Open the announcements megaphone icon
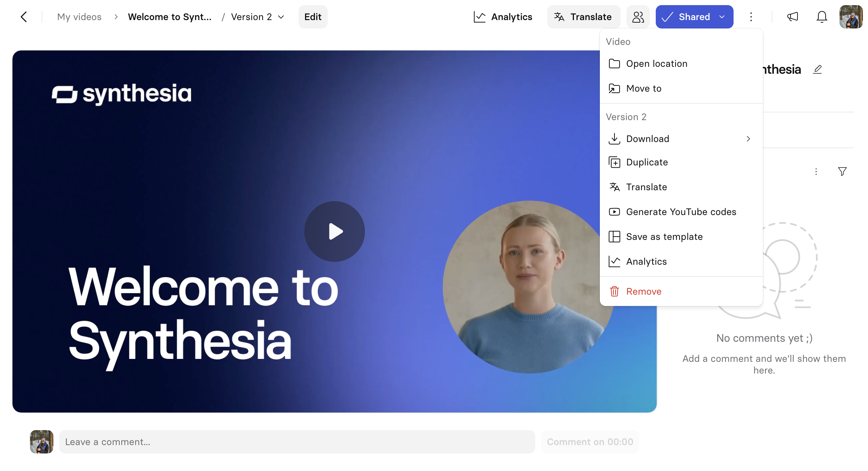Viewport: 868px width, 471px height. [792, 17]
